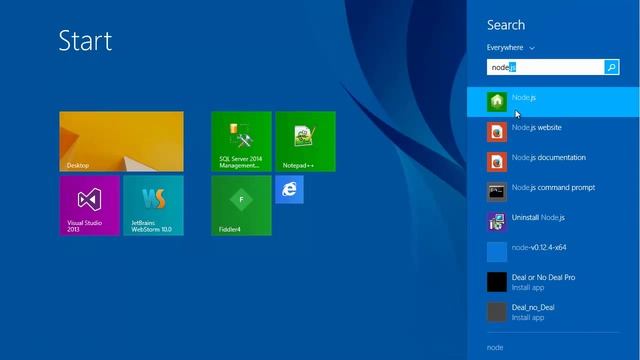Select the Uninstall Node.js result

(553, 222)
